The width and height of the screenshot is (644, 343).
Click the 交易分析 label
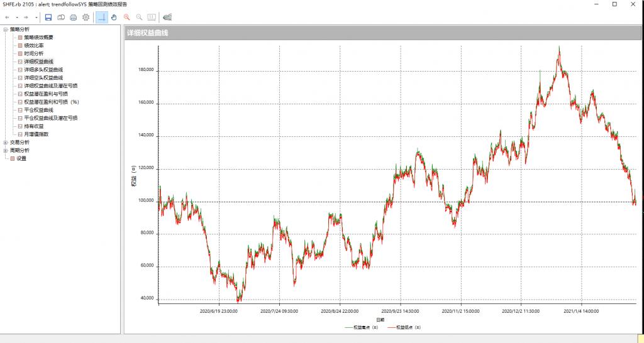[19, 143]
